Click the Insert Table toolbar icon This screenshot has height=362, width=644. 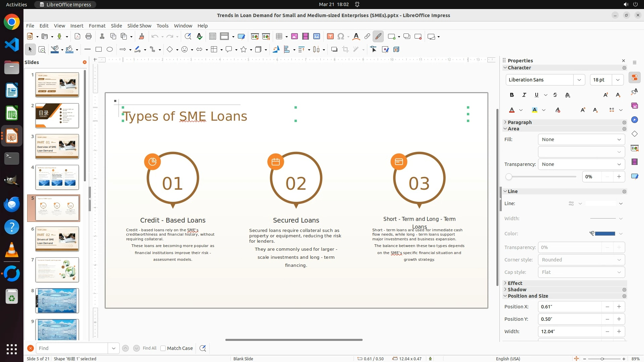coord(279,37)
